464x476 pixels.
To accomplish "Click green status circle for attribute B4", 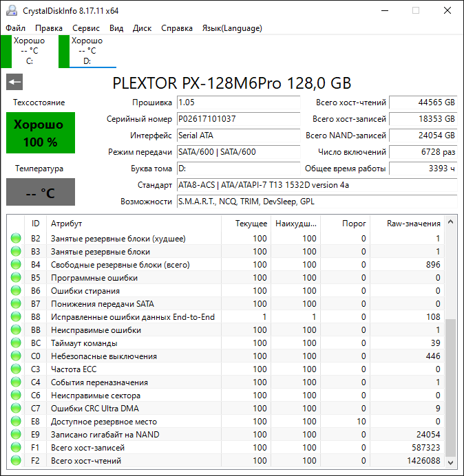I will [x=16, y=264].
